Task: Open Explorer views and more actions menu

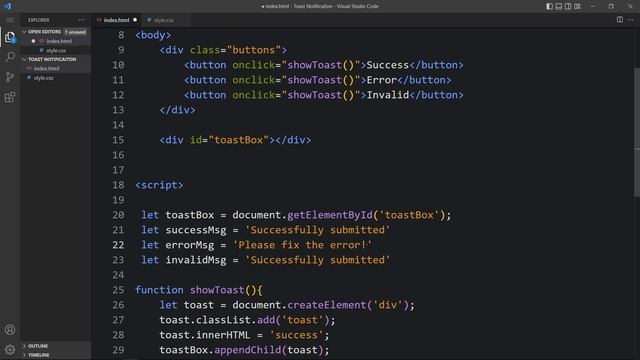Action: pyautogui.click(x=81, y=20)
